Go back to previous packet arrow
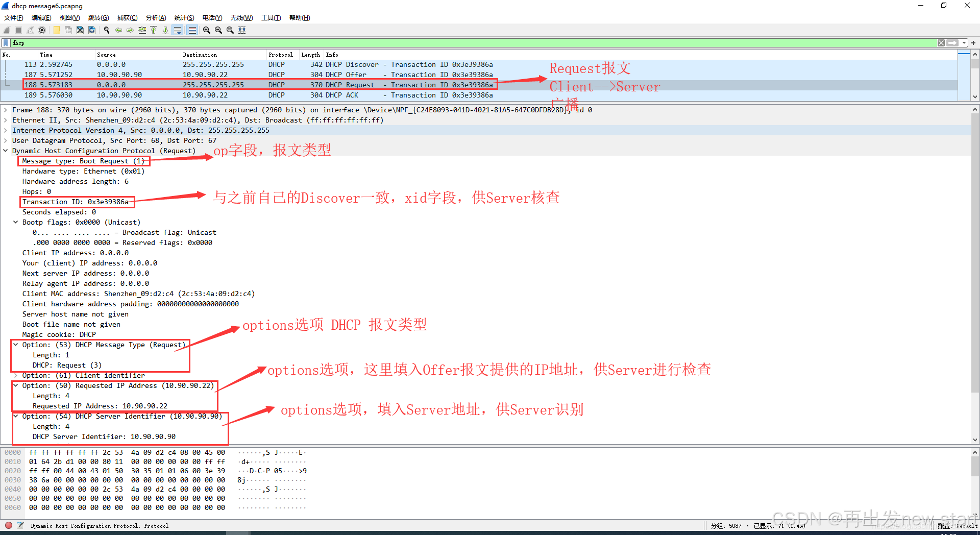This screenshot has width=980, height=535. pos(118,30)
